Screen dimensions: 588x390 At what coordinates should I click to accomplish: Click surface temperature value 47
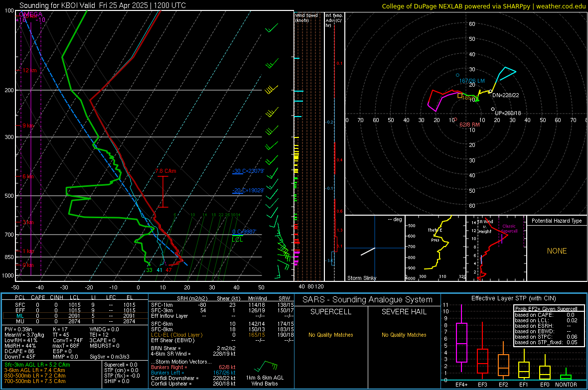click(168, 270)
